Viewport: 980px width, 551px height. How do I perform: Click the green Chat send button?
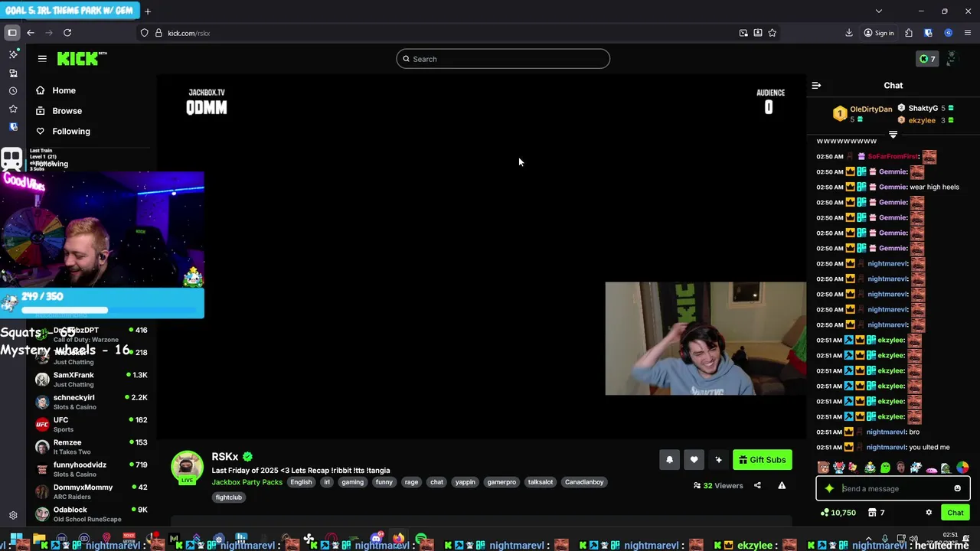(x=955, y=513)
